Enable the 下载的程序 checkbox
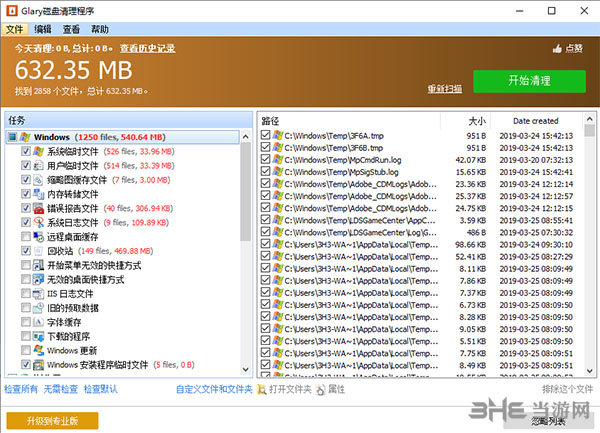The image size is (600, 433). tap(26, 336)
